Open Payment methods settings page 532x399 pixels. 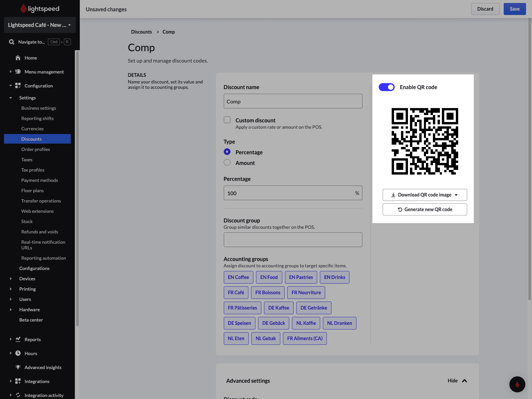[40, 180]
